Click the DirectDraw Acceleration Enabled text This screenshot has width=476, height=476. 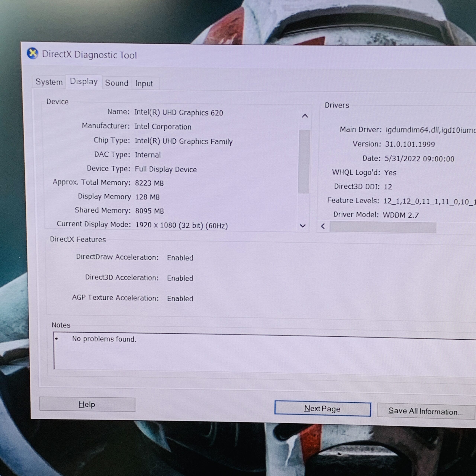pos(180,258)
